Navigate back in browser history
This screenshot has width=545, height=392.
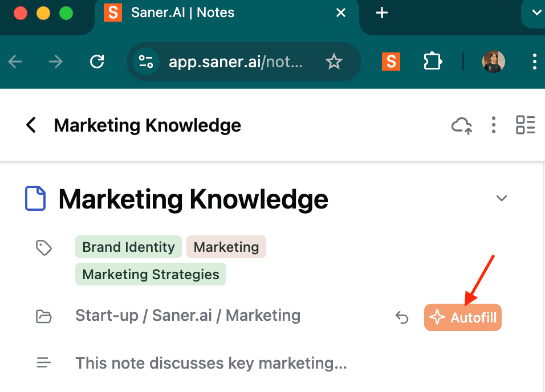pyautogui.click(x=15, y=62)
